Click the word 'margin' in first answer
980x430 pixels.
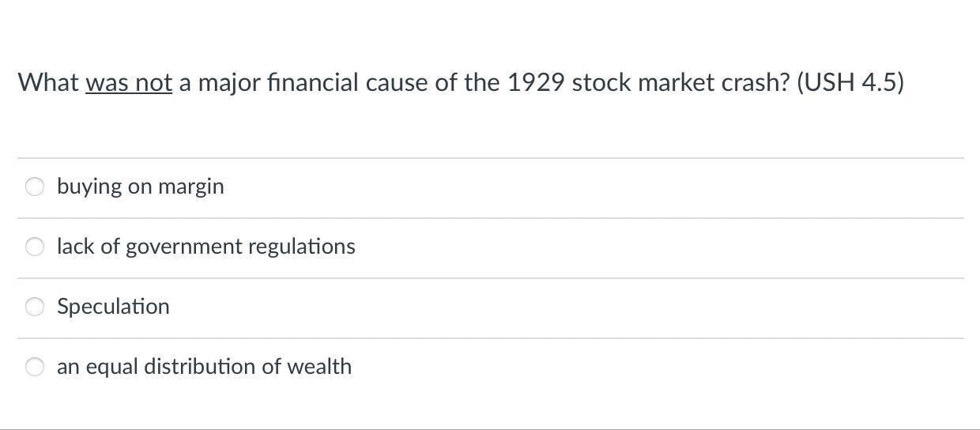click(190, 187)
